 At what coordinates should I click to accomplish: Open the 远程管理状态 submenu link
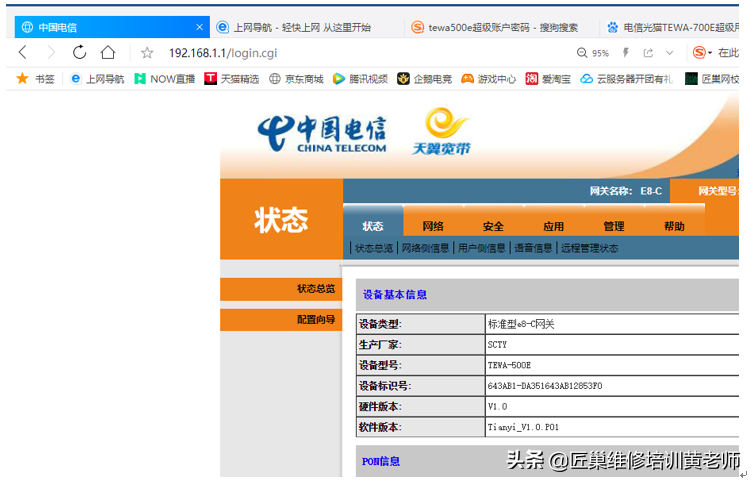point(590,248)
